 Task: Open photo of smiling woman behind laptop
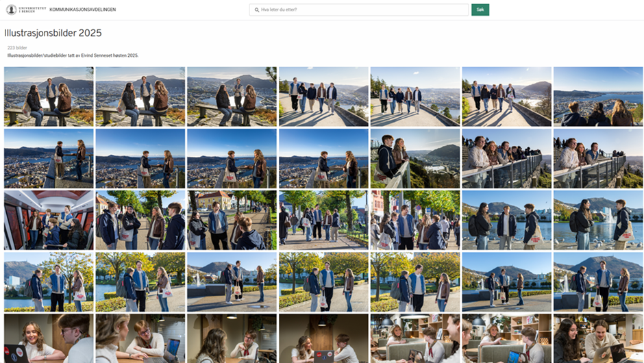(x=49, y=338)
